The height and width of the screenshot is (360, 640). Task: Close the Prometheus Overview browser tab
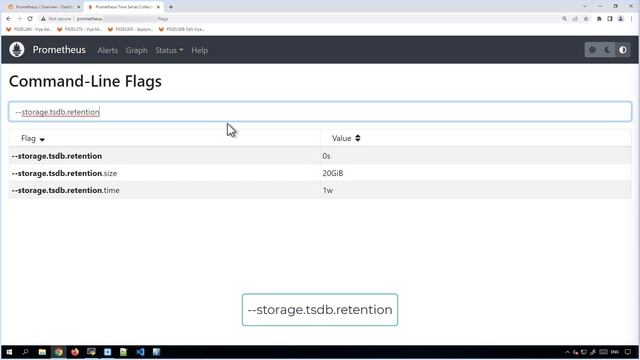tap(78, 7)
